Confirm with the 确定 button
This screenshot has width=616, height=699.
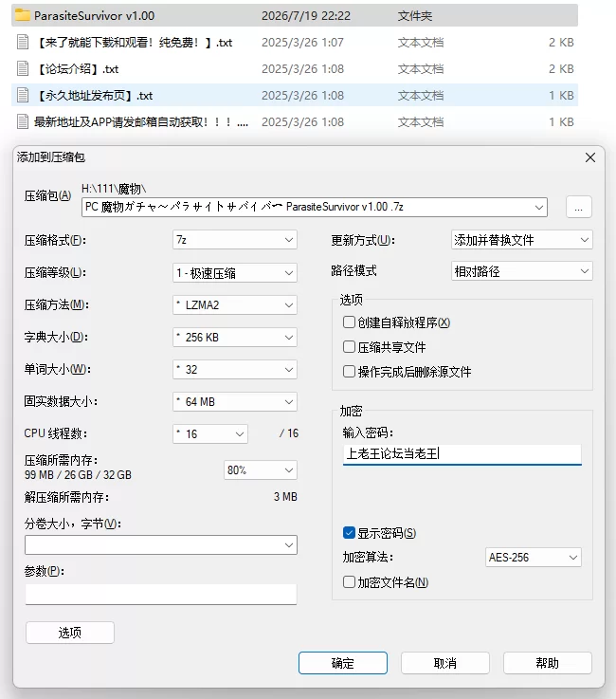(x=342, y=663)
